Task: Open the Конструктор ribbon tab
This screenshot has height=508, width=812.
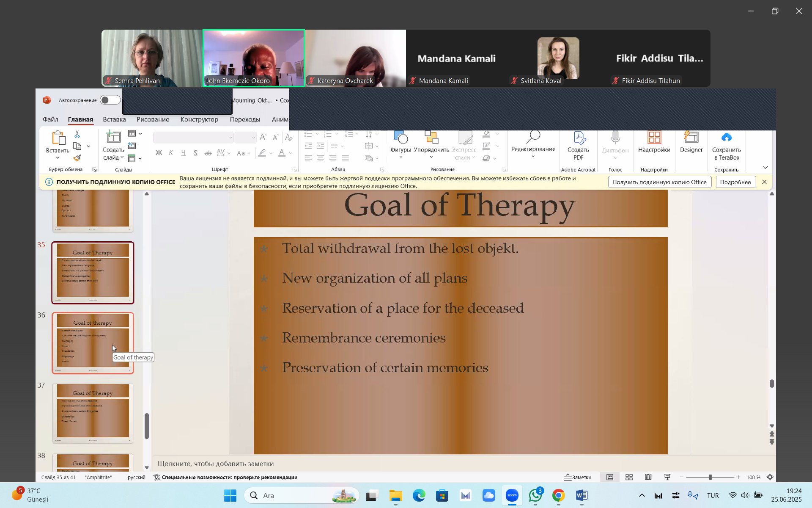Action: click(199, 119)
